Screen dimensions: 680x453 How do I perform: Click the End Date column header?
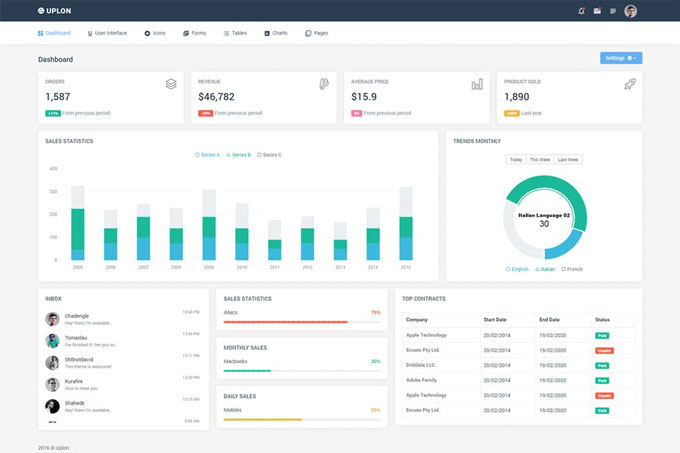(x=549, y=319)
